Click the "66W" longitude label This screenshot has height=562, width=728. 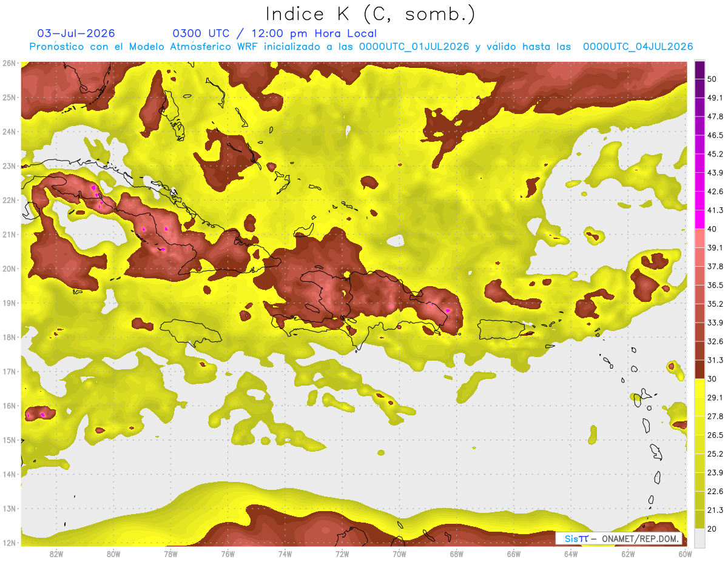click(514, 554)
